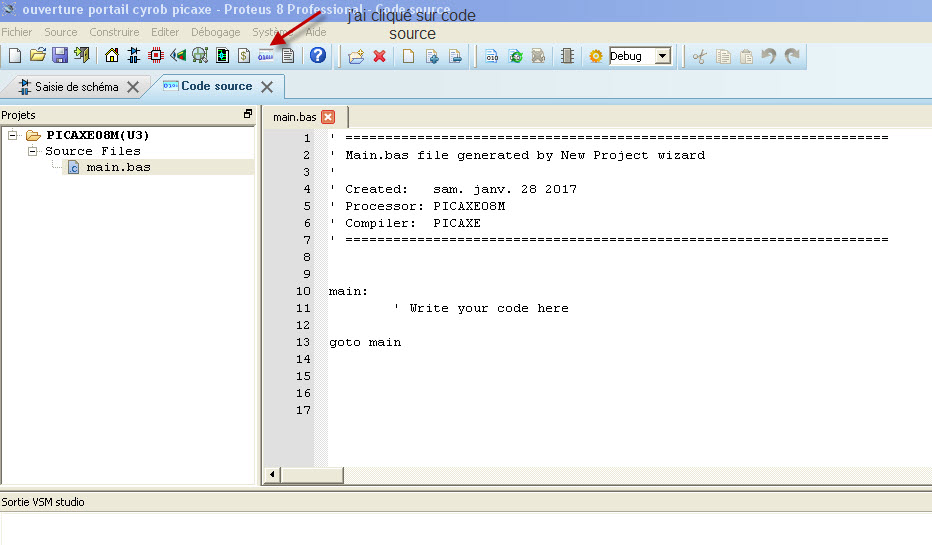Click the 'Compiler: PICAXE' comment line
This screenshot has height=545, width=932.
pos(405,223)
